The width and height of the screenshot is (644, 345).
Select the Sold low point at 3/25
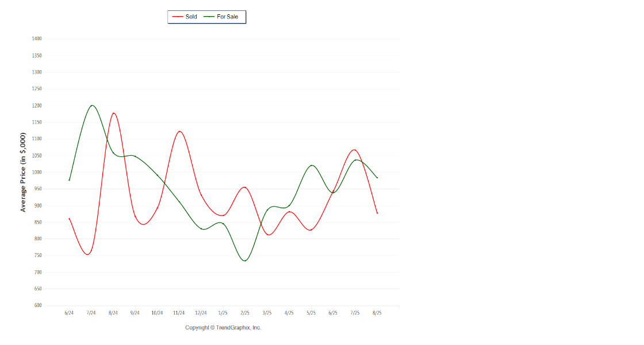[267, 233]
